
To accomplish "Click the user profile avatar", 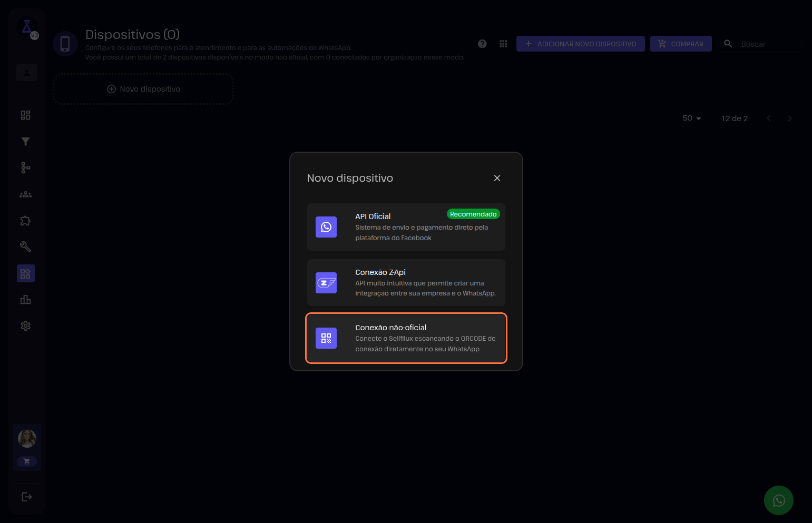I will pos(27,438).
